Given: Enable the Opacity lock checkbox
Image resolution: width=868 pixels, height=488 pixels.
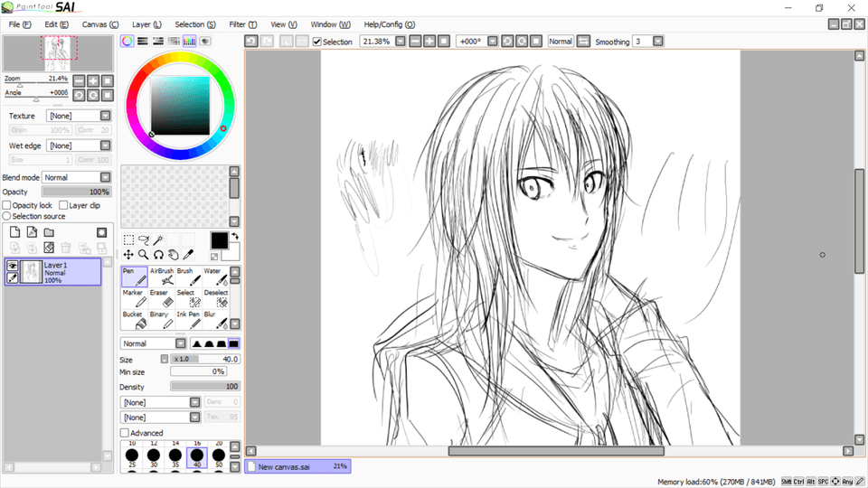Looking at the screenshot, I should [7, 205].
